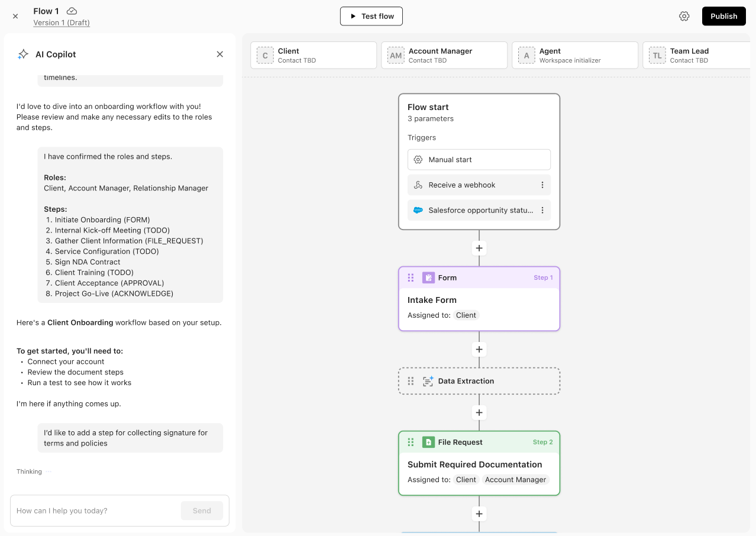The height and width of the screenshot is (536, 756).
Task: Open the Receive a webhook options menu
Action: point(542,185)
